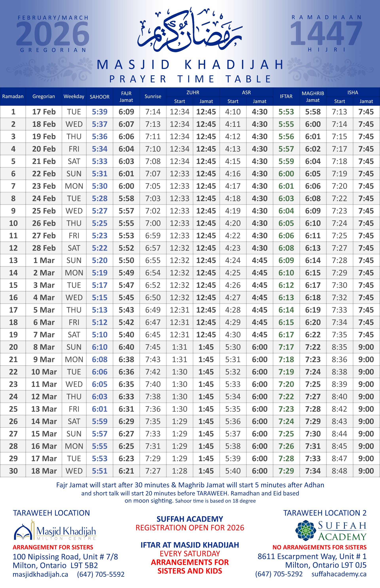Click Sahoor time 5:51 for 18 Mar
The width and height of the screenshot is (380, 588).
point(99,471)
